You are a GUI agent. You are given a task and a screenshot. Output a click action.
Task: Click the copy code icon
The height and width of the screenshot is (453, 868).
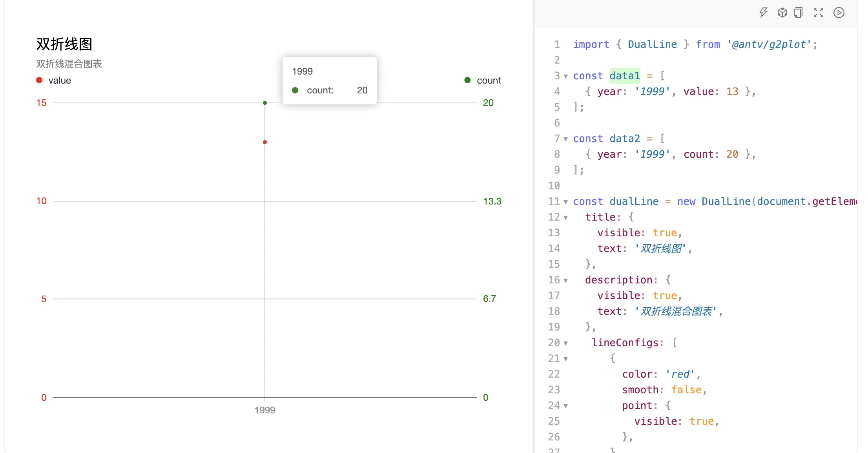(x=798, y=13)
